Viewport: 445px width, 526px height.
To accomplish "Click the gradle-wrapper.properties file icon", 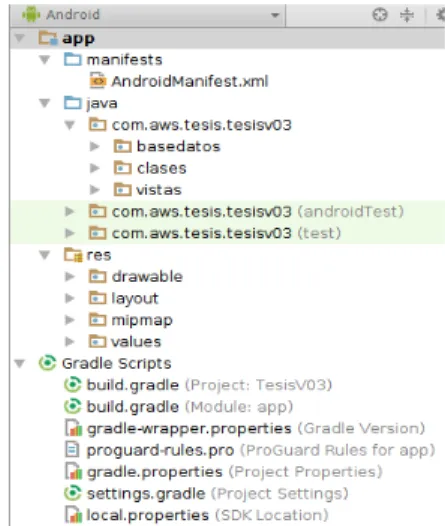I will click(73, 428).
